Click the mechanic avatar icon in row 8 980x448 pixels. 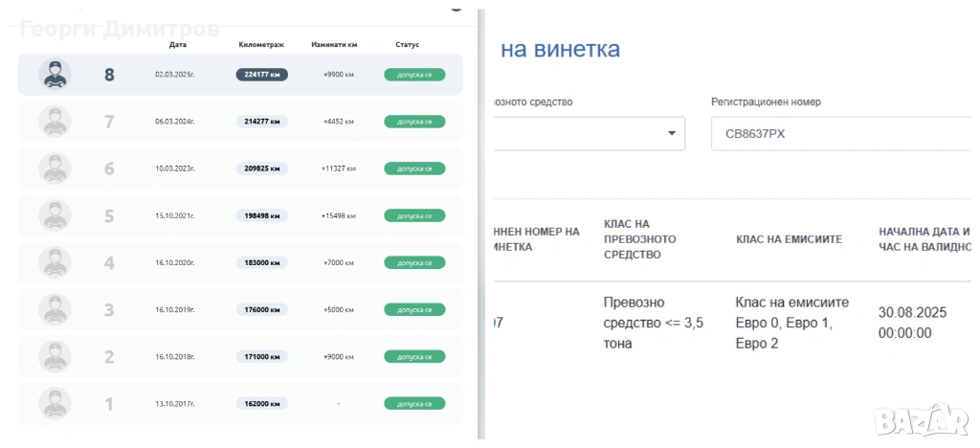(x=55, y=75)
